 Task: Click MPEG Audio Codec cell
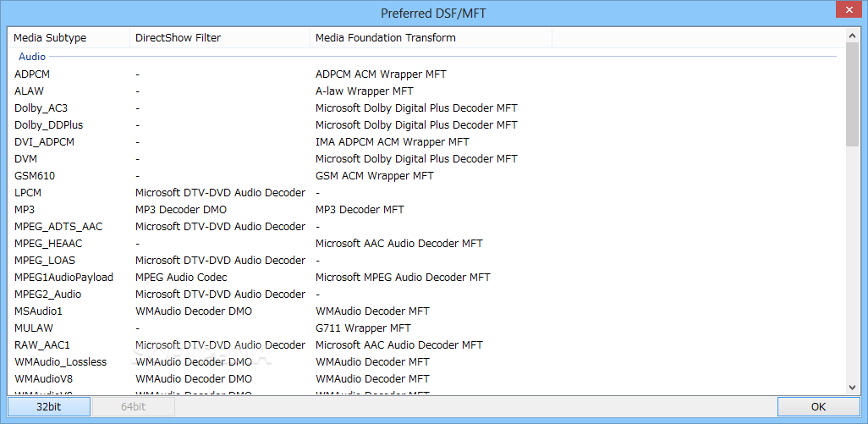[181, 277]
